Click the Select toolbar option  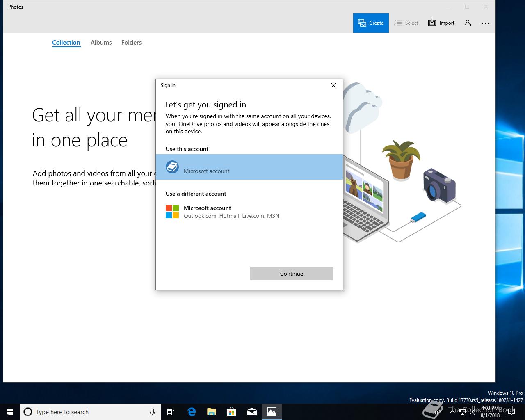406,23
